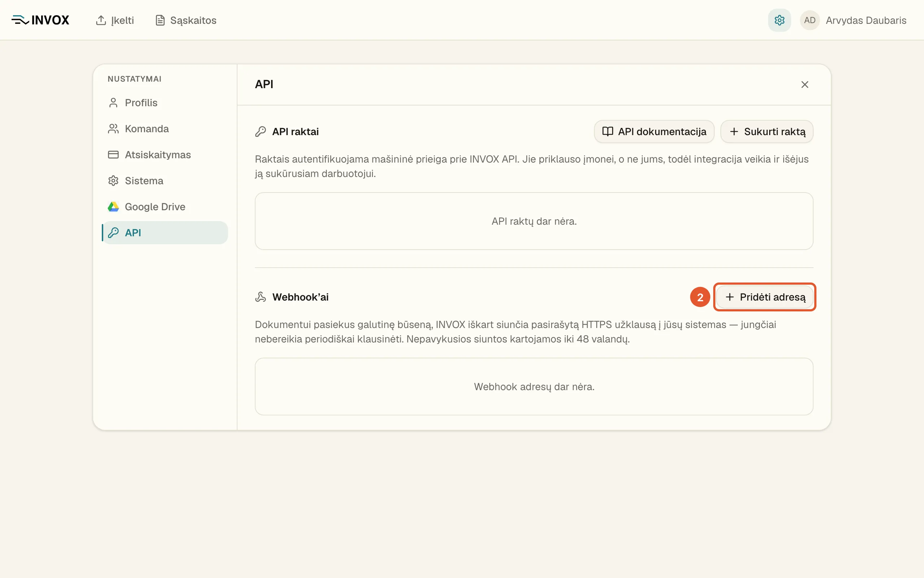Screen dimensions: 924x578
Task: Click the Webhook'ai heading
Action: click(x=300, y=297)
